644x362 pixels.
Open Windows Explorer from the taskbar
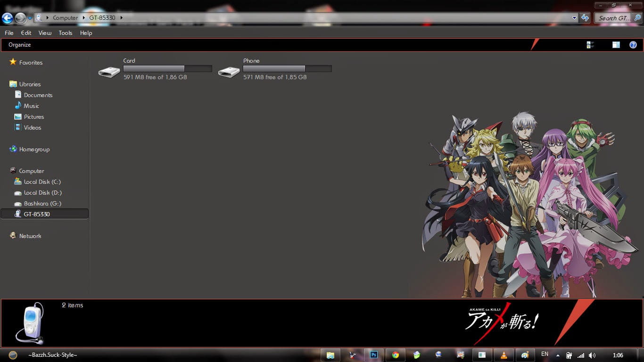[330, 355]
